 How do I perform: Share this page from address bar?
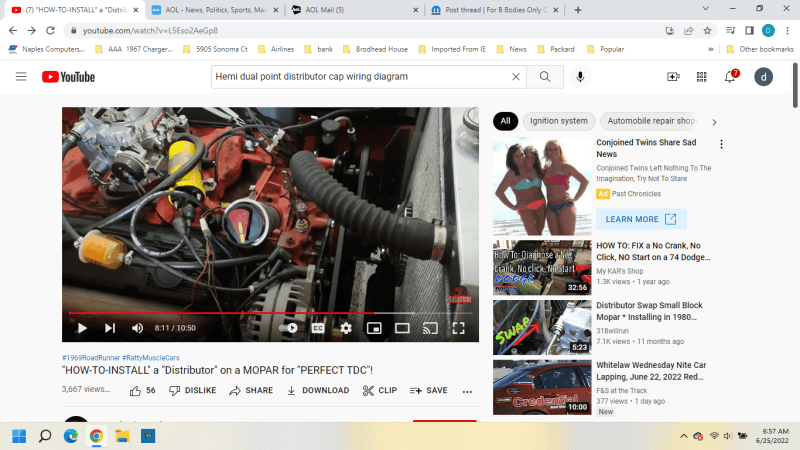688,31
